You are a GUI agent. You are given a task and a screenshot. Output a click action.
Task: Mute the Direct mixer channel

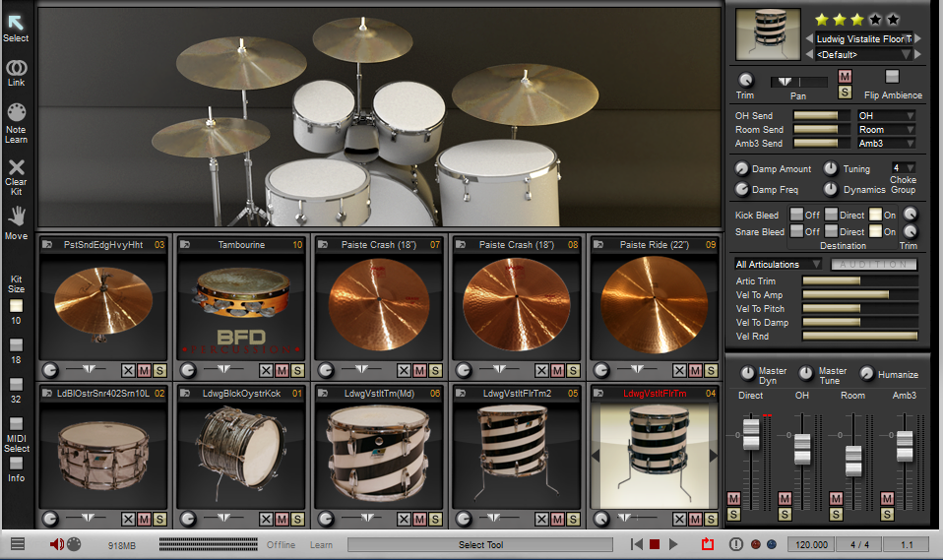pos(733,499)
